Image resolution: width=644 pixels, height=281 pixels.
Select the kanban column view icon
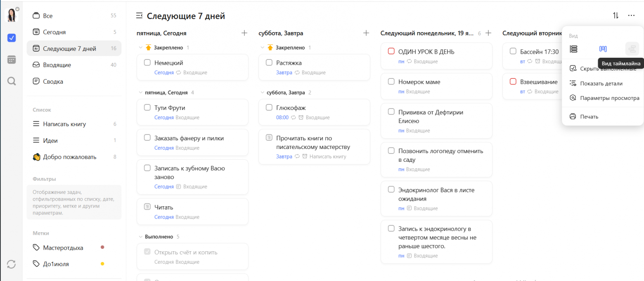603,49
